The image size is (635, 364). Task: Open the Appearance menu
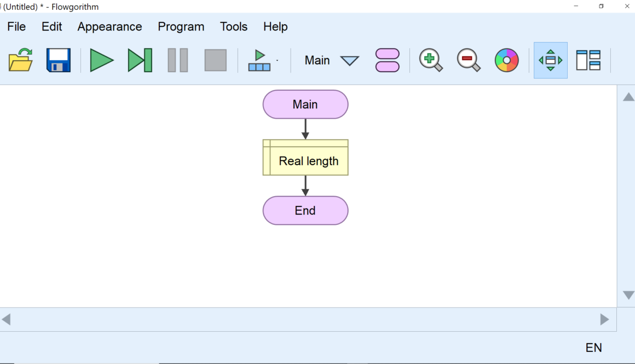[109, 27]
